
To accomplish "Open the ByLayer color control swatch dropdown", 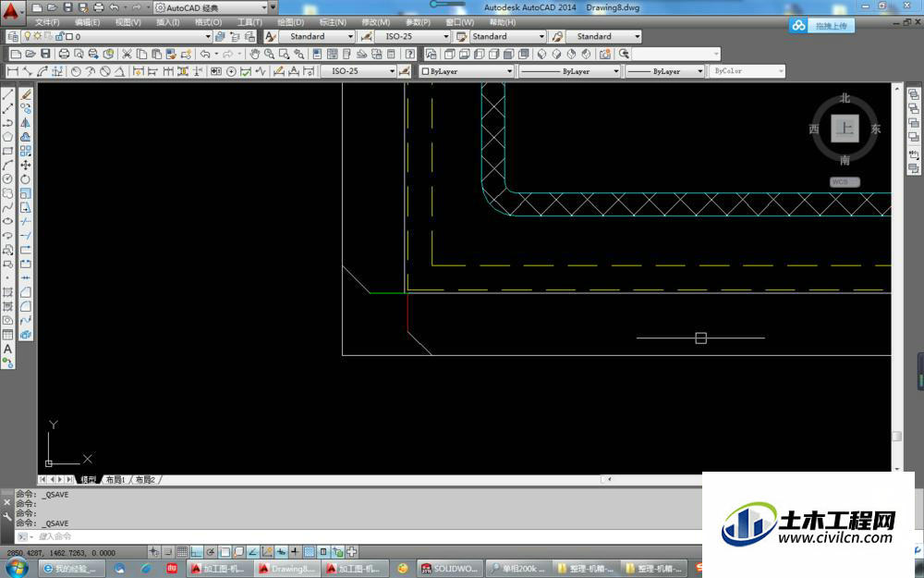I will (x=467, y=71).
